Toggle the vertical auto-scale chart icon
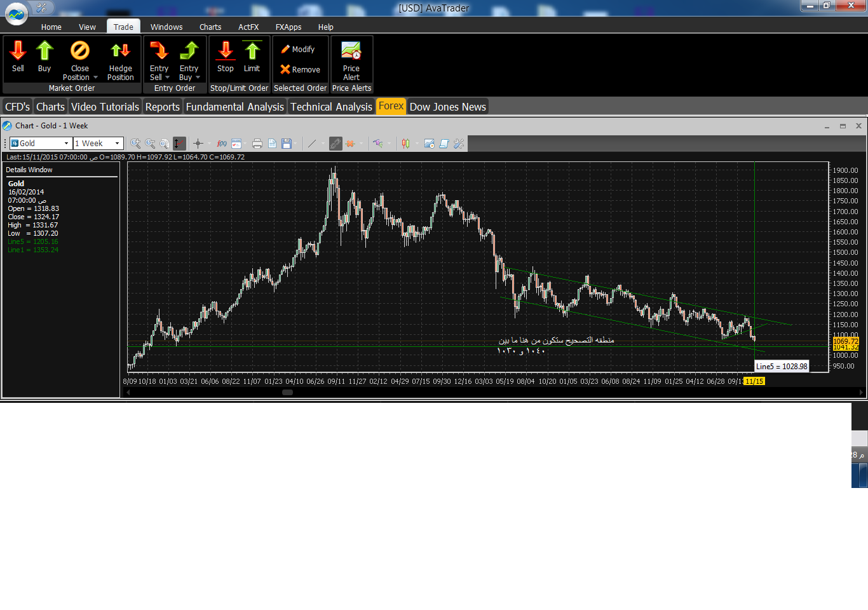The width and height of the screenshot is (868, 610). point(180,144)
